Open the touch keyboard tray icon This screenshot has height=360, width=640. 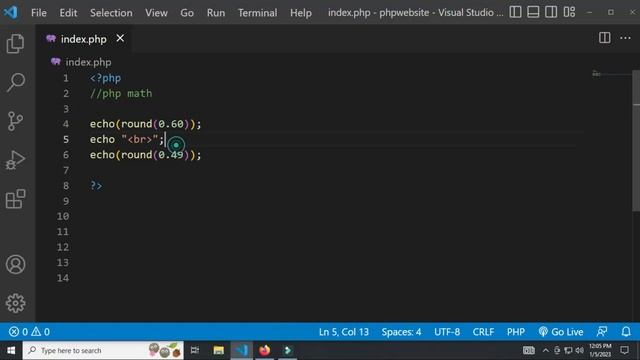point(529,351)
